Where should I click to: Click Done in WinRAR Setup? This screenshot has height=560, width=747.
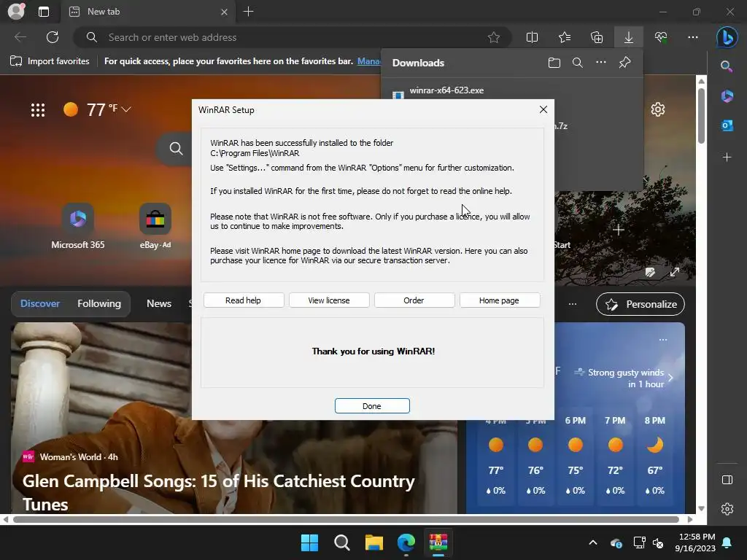pos(372,405)
